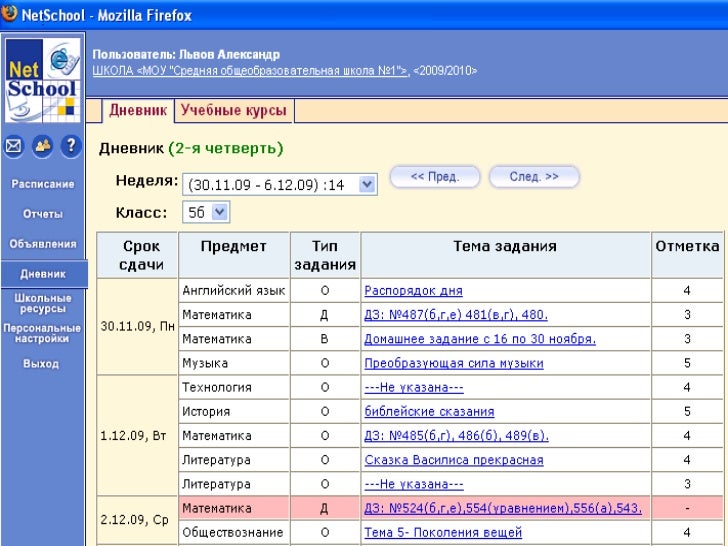728x546 pixels.
Task: Click the Firefox icon in title bar
Action: click(10, 15)
